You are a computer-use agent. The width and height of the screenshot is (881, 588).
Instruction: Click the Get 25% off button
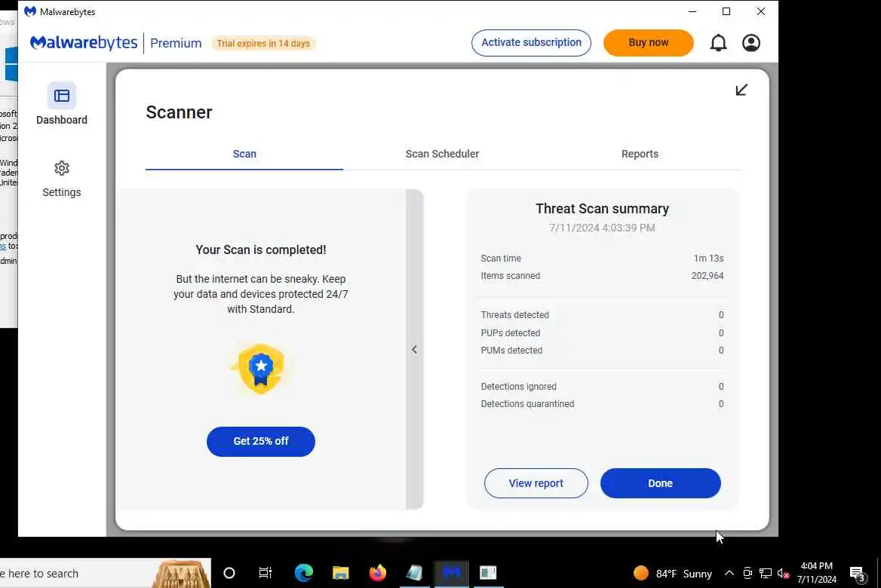261,442
